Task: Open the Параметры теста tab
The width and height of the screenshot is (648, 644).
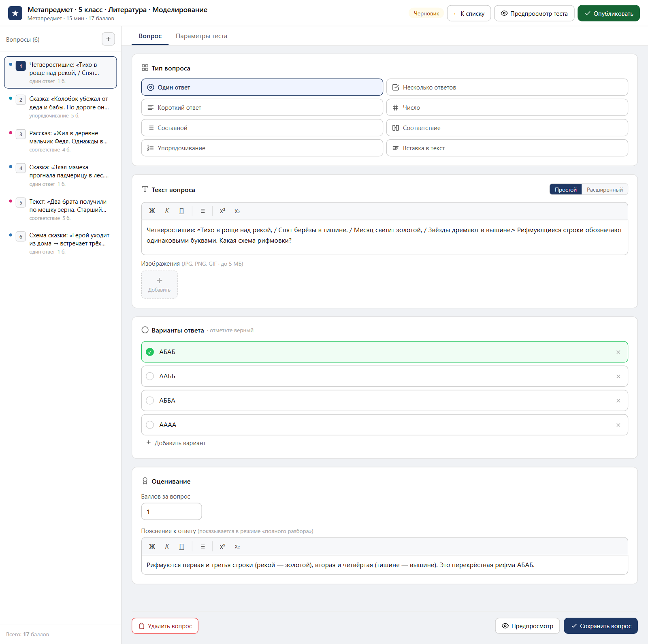Action: click(x=201, y=36)
